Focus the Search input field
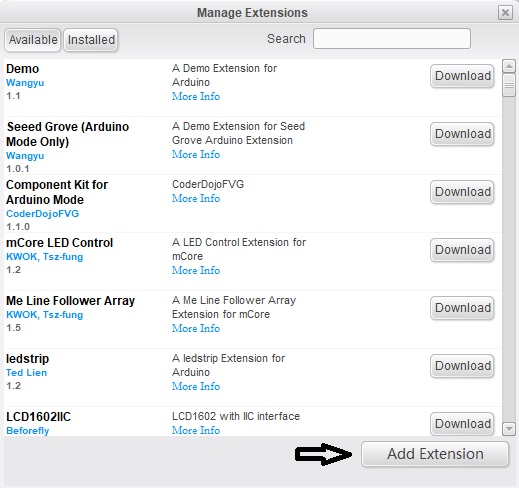This screenshot has width=519, height=488. 392,39
